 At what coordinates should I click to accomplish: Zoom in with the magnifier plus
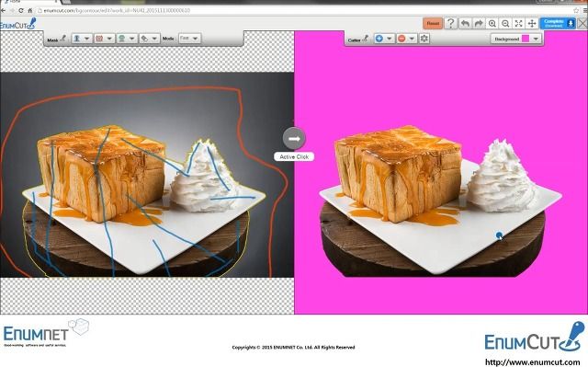point(492,23)
